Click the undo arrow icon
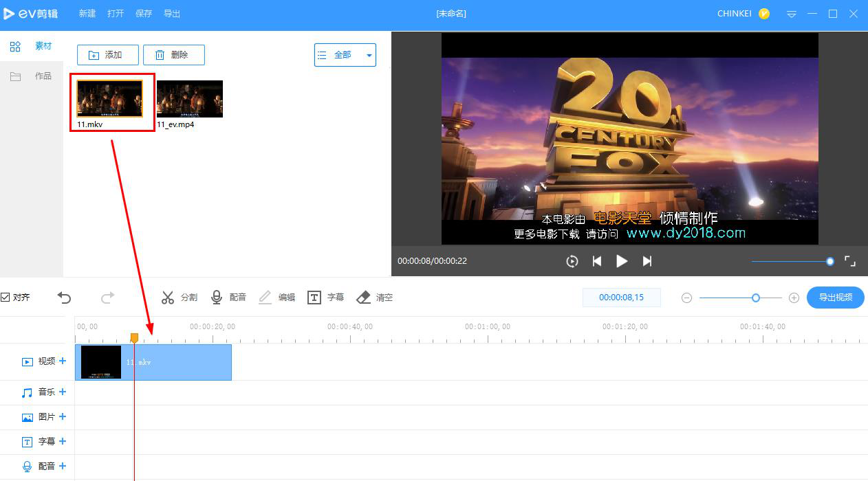 coord(64,297)
